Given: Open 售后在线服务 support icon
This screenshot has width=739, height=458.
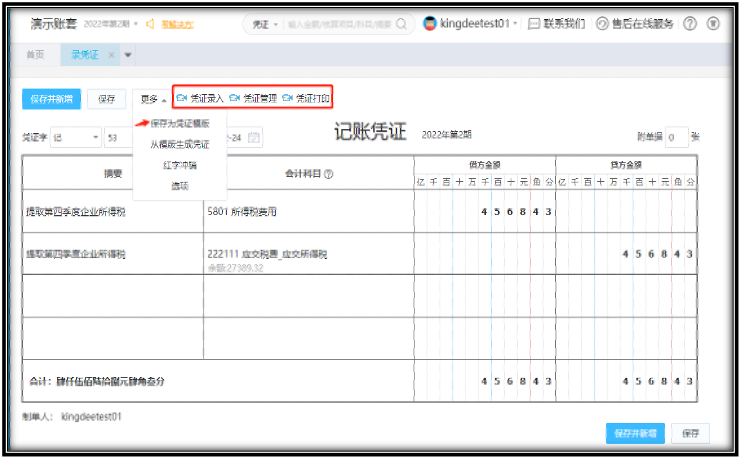Looking at the screenshot, I should 602,24.
